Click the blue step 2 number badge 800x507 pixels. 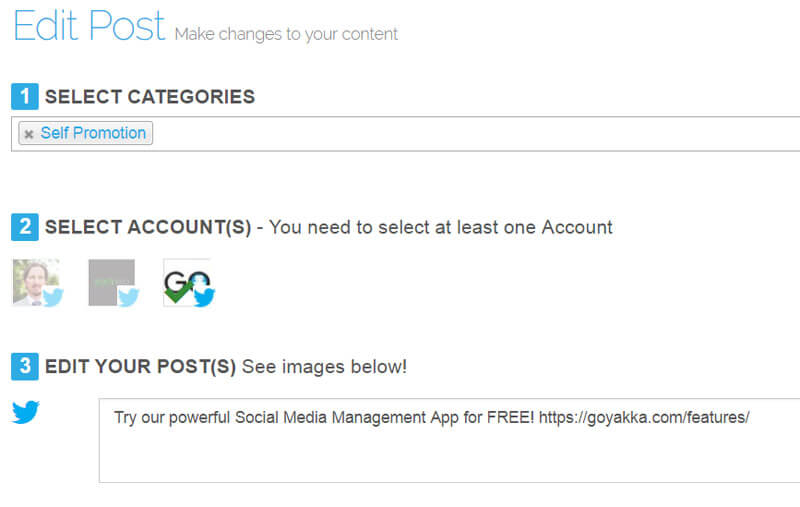point(24,227)
